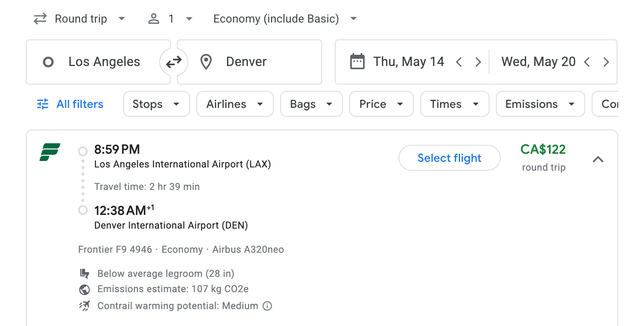The height and width of the screenshot is (326, 644).
Task: Click the Select flight button
Action: coord(449,158)
